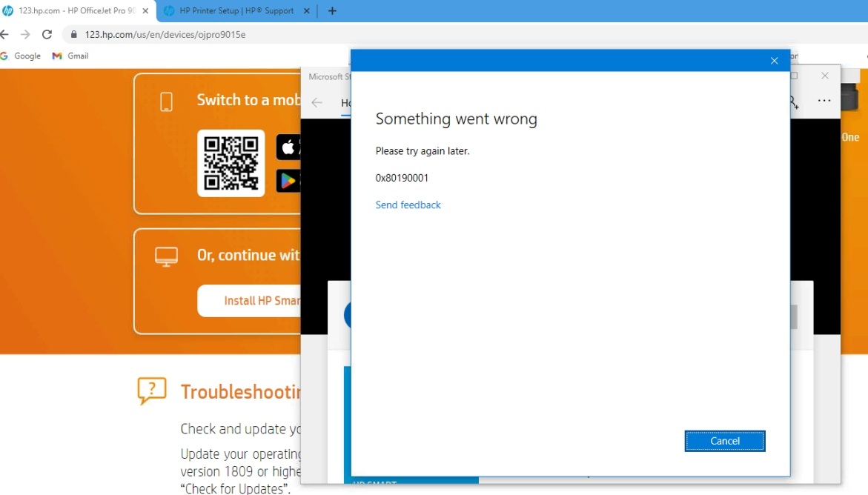Click the padlock site info icon

coord(73,35)
